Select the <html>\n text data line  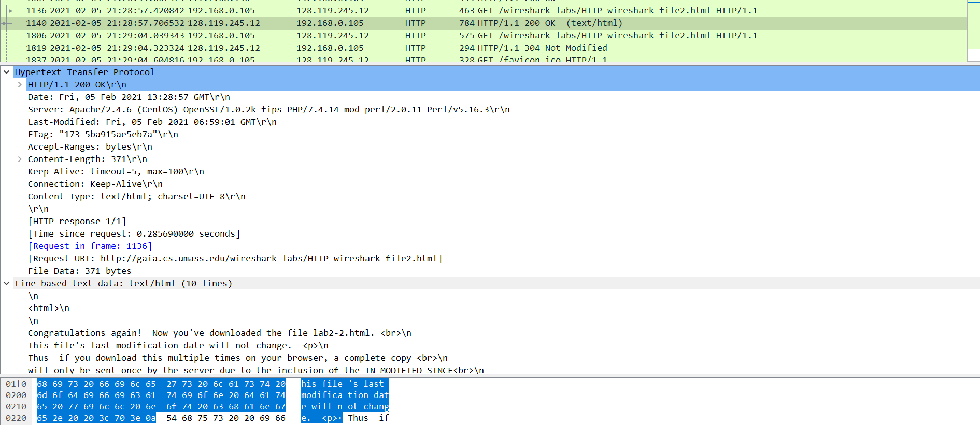pyautogui.click(x=49, y=308)
